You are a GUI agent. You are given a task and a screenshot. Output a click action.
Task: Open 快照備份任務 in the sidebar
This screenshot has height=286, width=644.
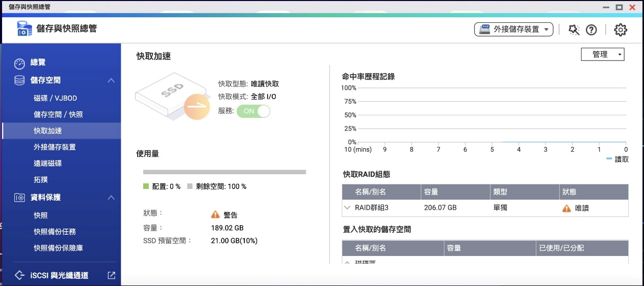click(x=54, y=232)
